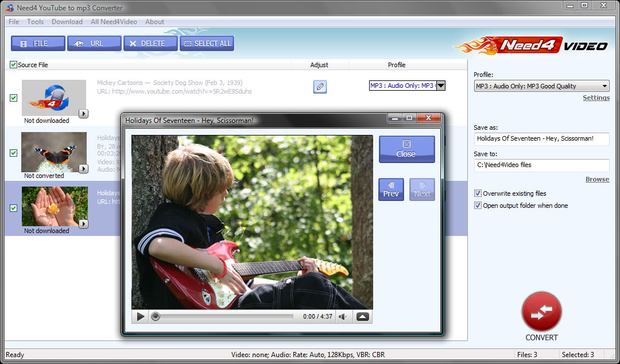Viewport: 620px width, 364px height.
Task: Select the butterfly video thumbnail
Action: pos(54,152)
